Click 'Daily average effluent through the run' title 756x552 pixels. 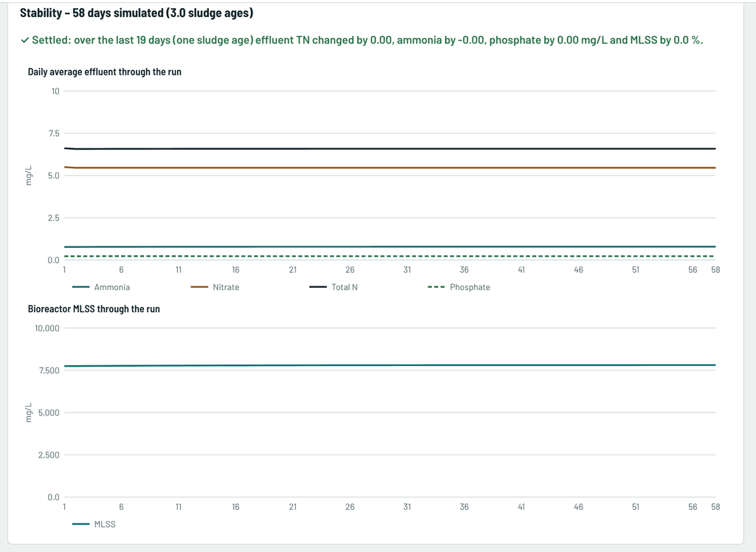click(105, 72)
